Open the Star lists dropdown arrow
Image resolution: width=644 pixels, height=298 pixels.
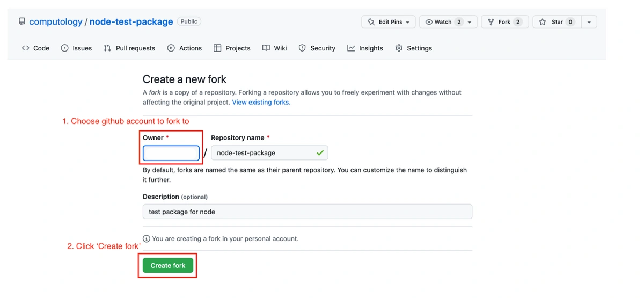[x=589, y=22]
